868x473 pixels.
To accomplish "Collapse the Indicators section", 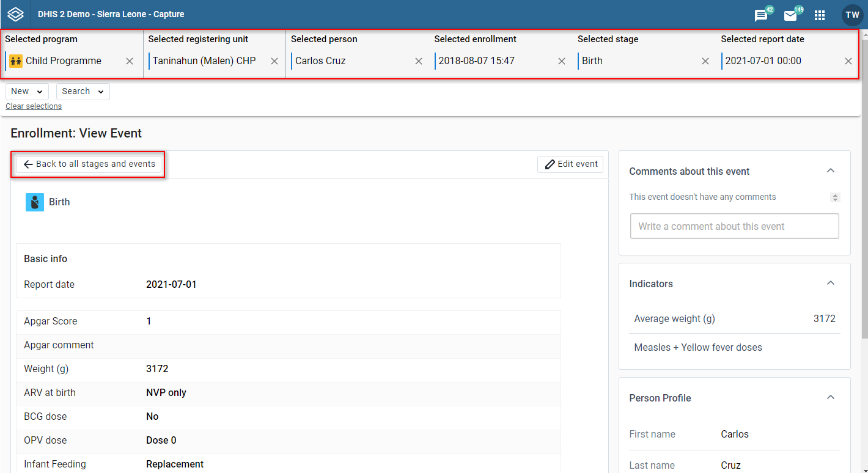I will [831, 283].
